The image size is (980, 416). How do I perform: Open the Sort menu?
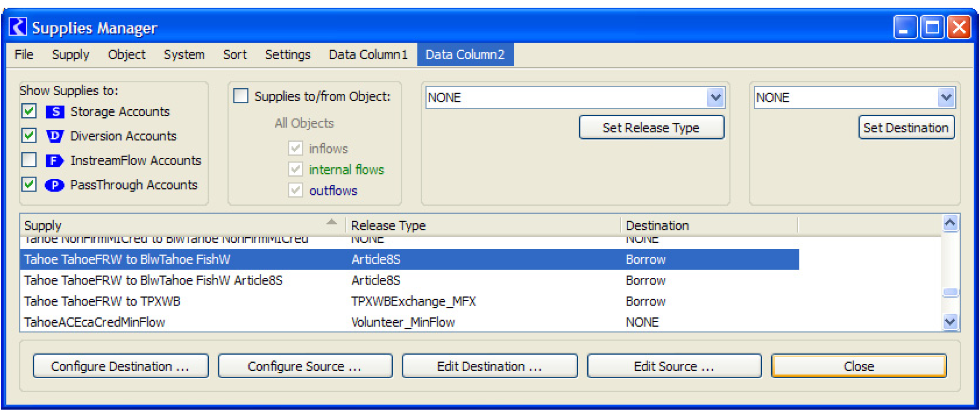pyautogui.click(x=235, y=55)
